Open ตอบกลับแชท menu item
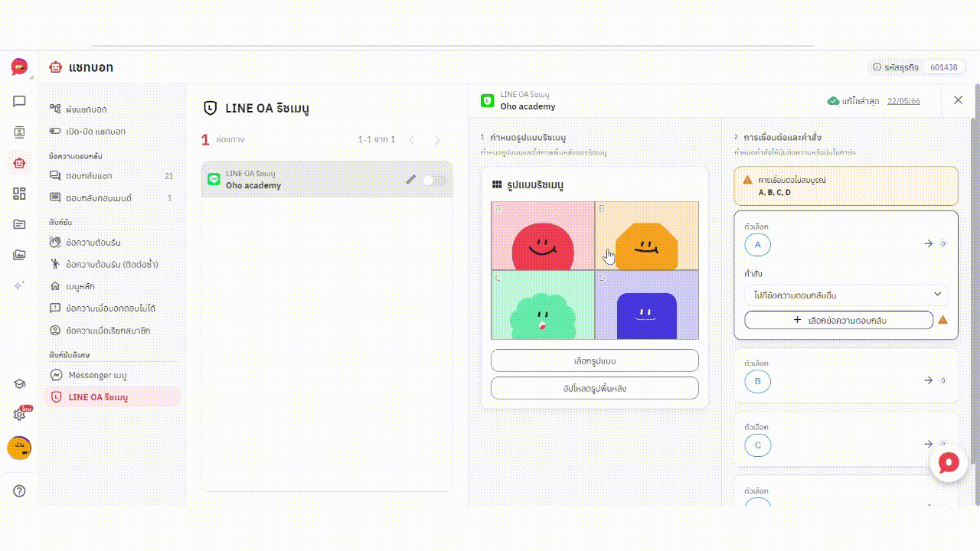This screenshot has width=980, height=551. tap(113, 176)
